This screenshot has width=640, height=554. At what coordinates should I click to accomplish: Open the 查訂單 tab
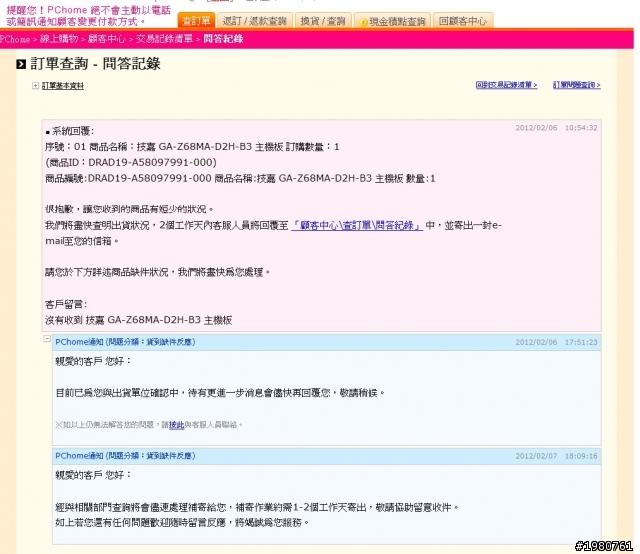tap(196, 20)
